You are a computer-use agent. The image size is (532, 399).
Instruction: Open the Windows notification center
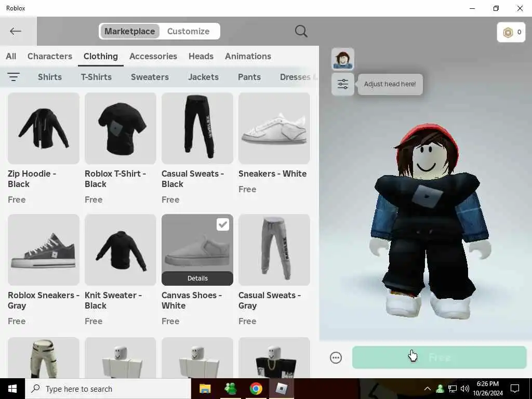coord(515,389)
